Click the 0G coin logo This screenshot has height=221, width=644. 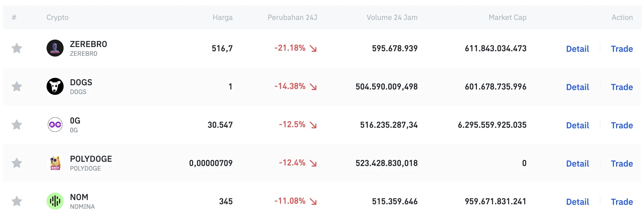(55, 125)
